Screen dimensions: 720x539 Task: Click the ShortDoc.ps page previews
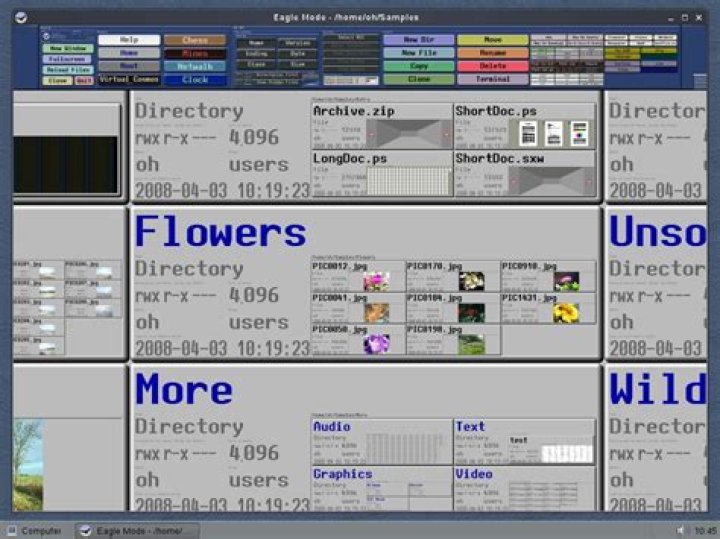[554, 134]
